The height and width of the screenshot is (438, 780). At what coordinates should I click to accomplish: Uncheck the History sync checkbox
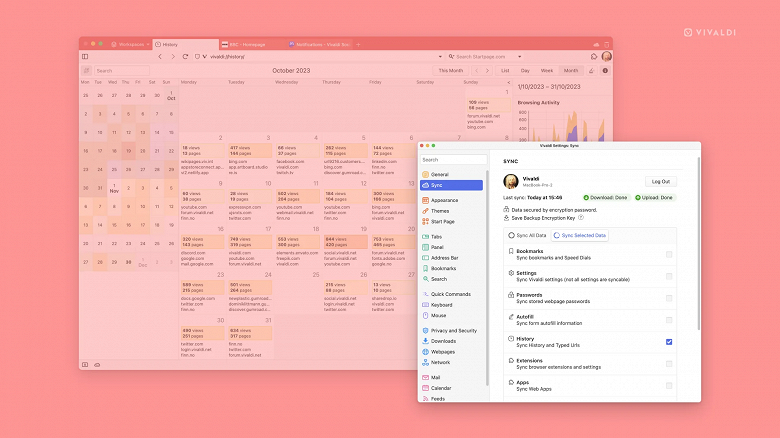point(669,342)
